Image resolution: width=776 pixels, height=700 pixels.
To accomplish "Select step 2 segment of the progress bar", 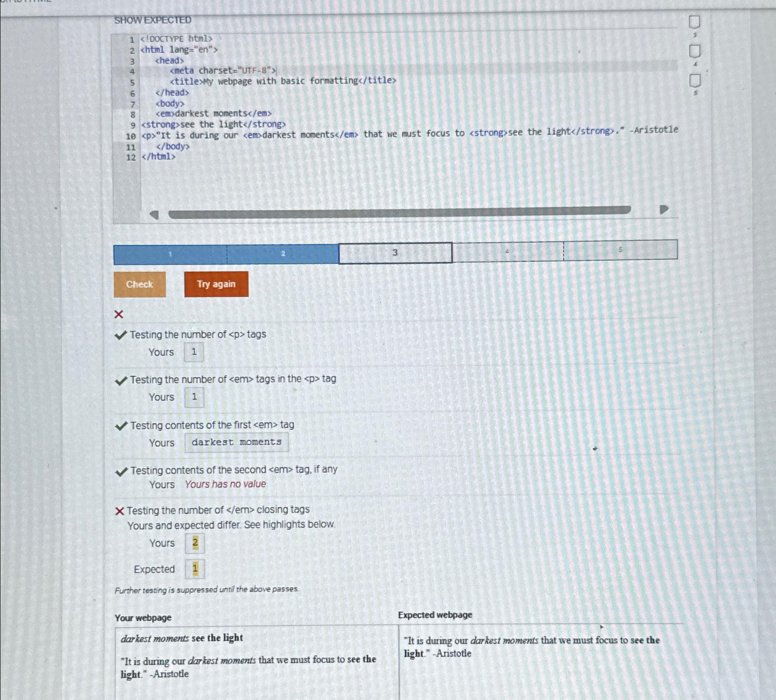I will pos(283,252).
